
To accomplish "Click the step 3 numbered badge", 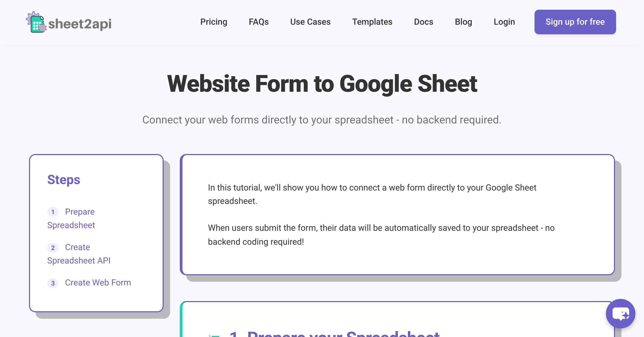I will [53, 283].
